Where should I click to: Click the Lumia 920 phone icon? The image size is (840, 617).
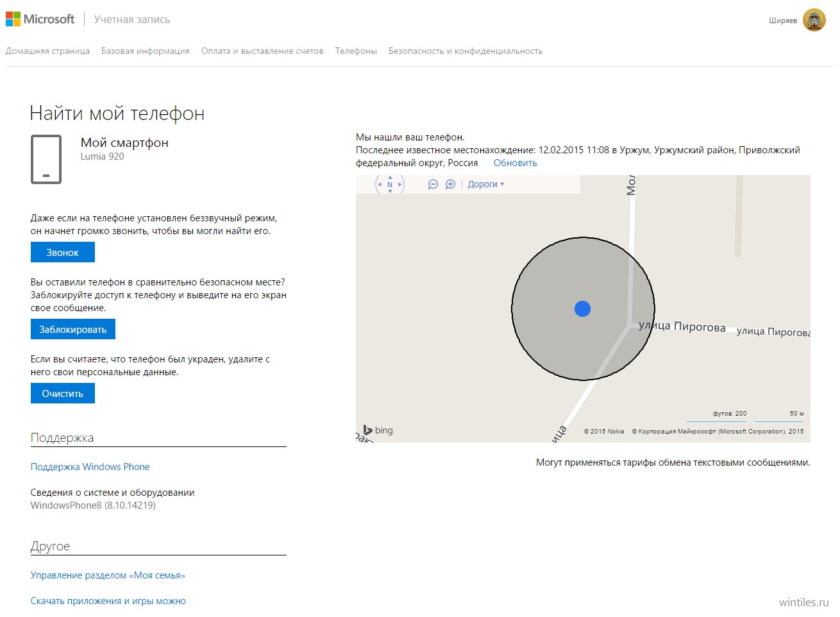coord(46,159)
